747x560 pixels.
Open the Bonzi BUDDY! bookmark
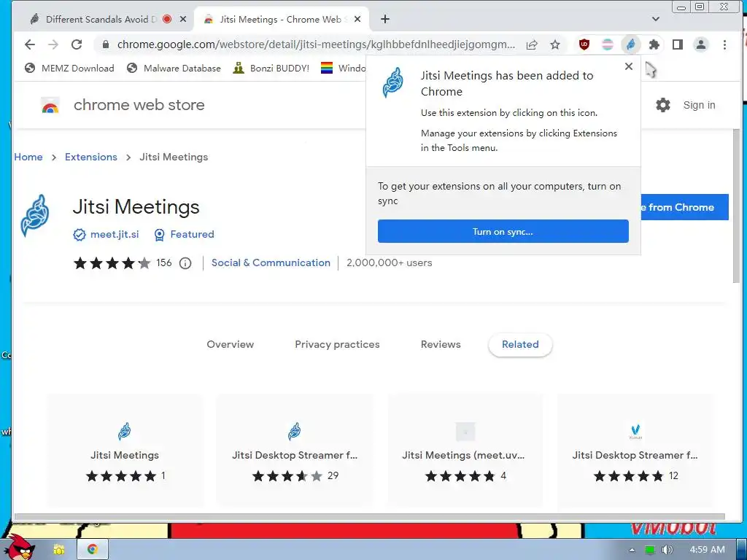point(271,68)
